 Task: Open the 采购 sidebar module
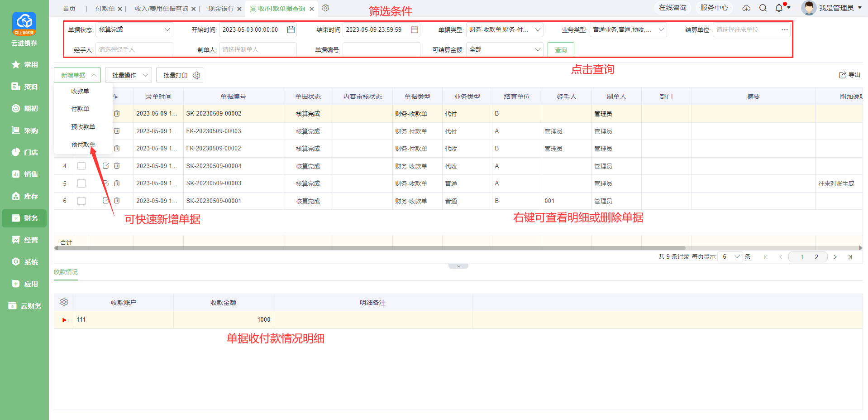[x=24, y=130]
